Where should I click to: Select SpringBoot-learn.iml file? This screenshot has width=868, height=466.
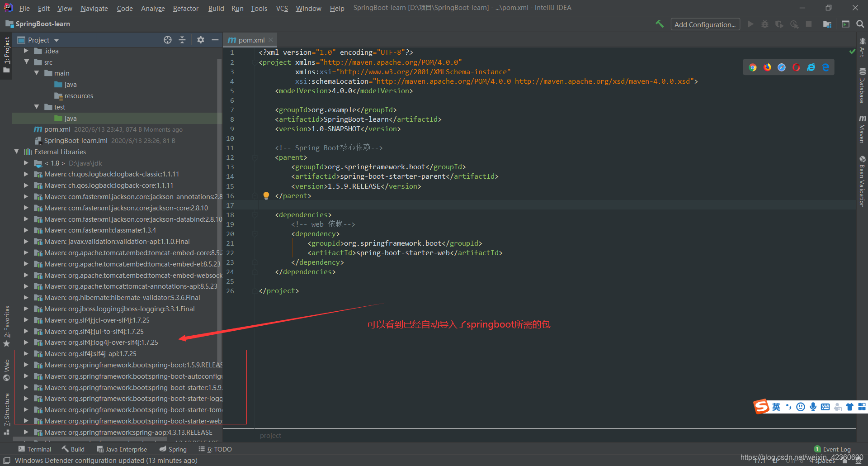coord(75,141)
